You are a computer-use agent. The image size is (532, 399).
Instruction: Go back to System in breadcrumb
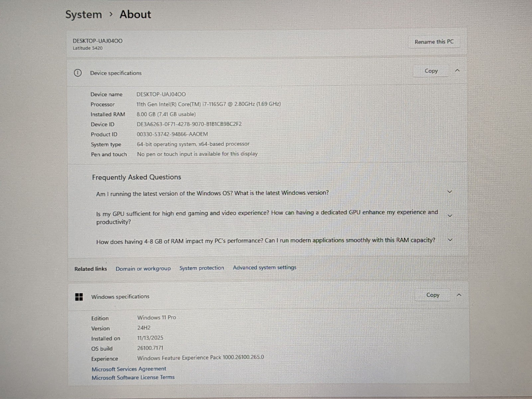83,15
